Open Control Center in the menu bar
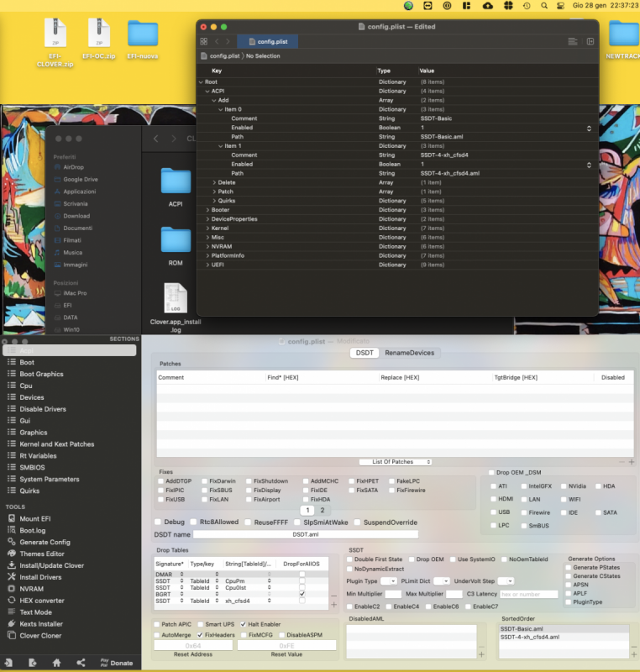640x672 pixels. (x=560, y=6)
